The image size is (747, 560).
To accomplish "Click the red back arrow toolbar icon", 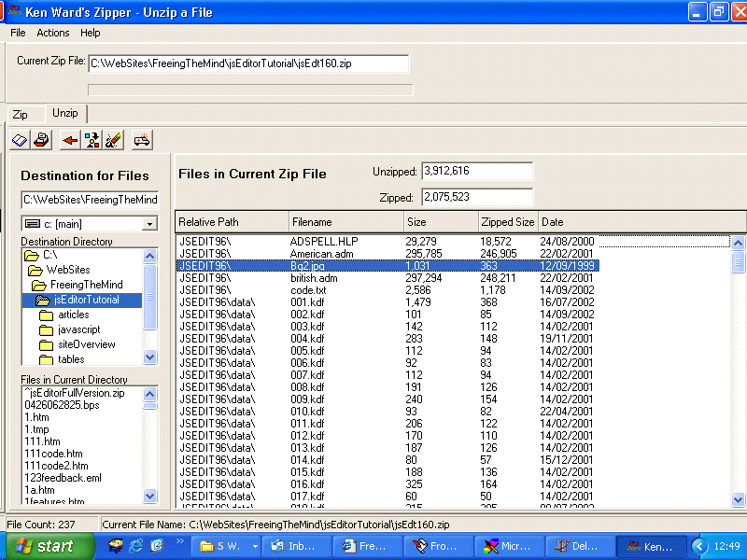I will click(x=69, y=138).
